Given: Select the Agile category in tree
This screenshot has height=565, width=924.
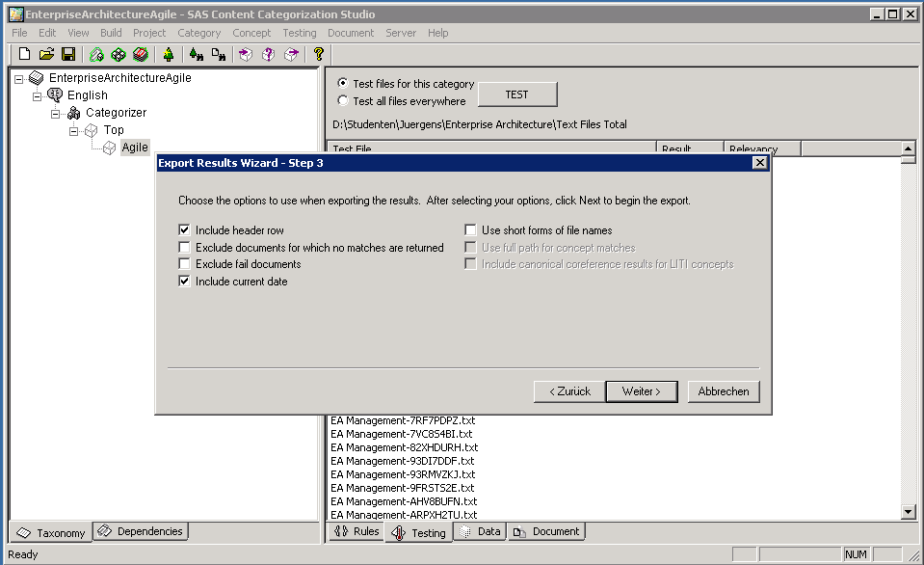Looking at the screenshot, I should click(x=135, y=148).
